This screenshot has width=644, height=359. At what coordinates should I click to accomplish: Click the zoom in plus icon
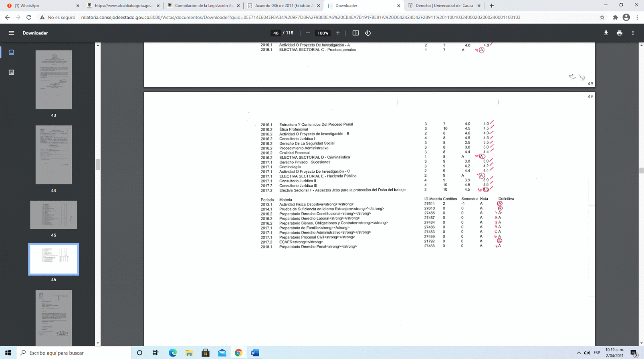pos(338,33)
